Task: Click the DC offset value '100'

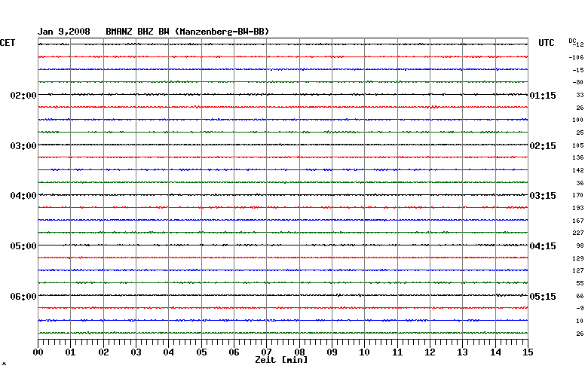Action: [578, 120]
